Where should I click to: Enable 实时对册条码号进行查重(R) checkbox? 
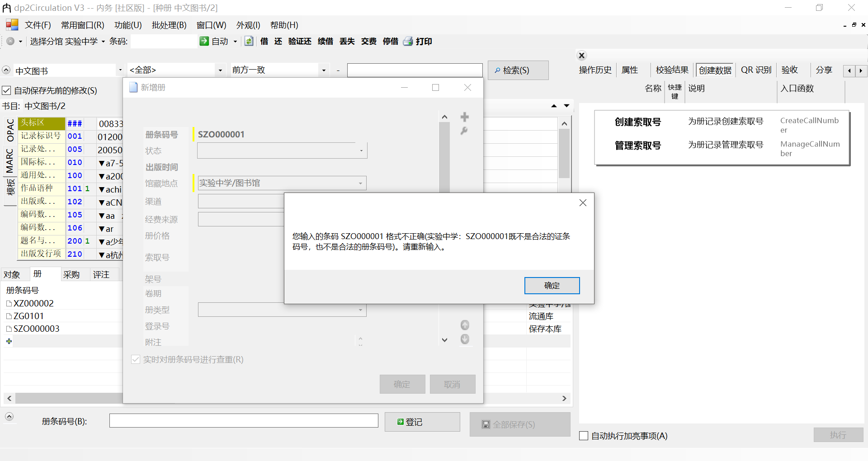[136, 359]
